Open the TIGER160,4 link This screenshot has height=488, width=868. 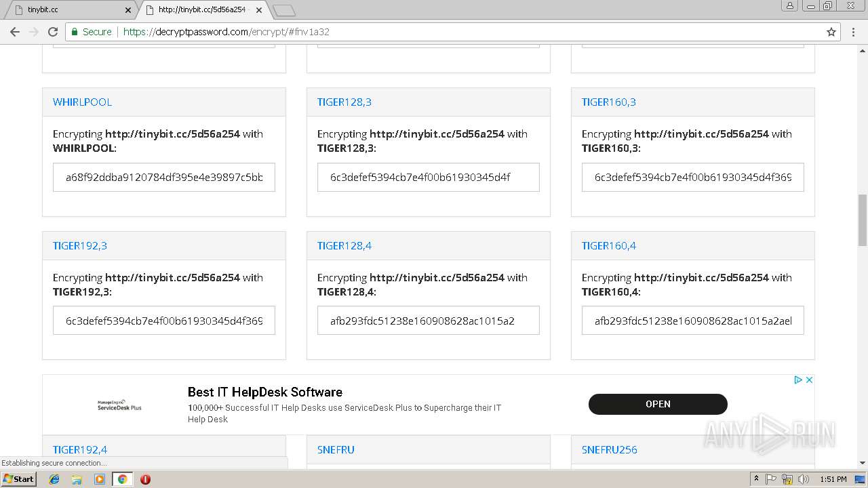tap(608, 246)
